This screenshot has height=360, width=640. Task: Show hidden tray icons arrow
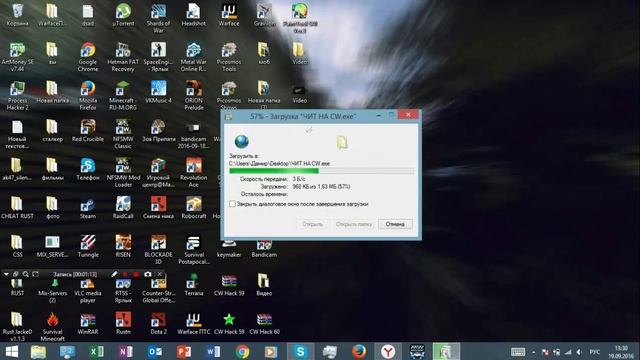tap(533, 352)
